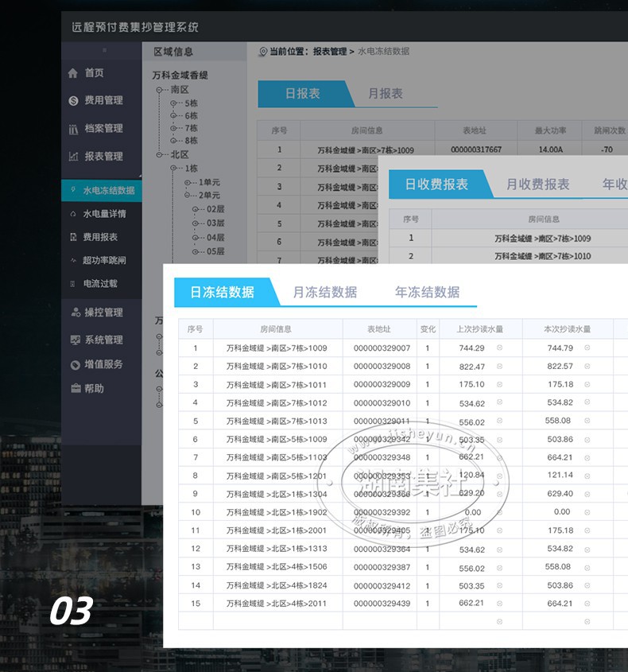
Task: Collapse the 南区 tree node
Action: [x=159, y=90]
